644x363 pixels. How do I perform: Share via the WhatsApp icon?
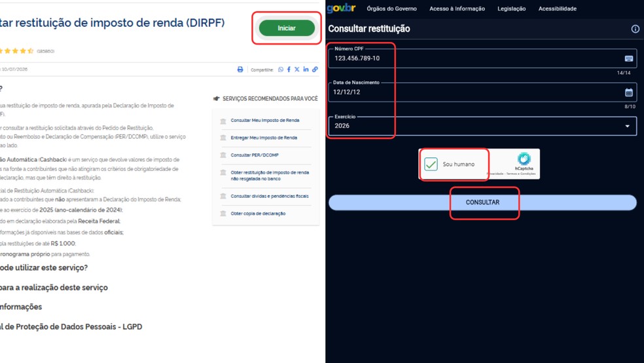pos(281,69)
